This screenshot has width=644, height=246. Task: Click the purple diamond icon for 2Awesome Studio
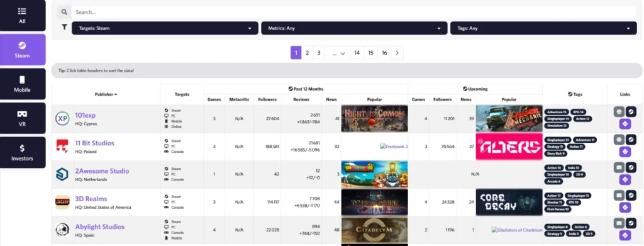click(x=625, y=180)
